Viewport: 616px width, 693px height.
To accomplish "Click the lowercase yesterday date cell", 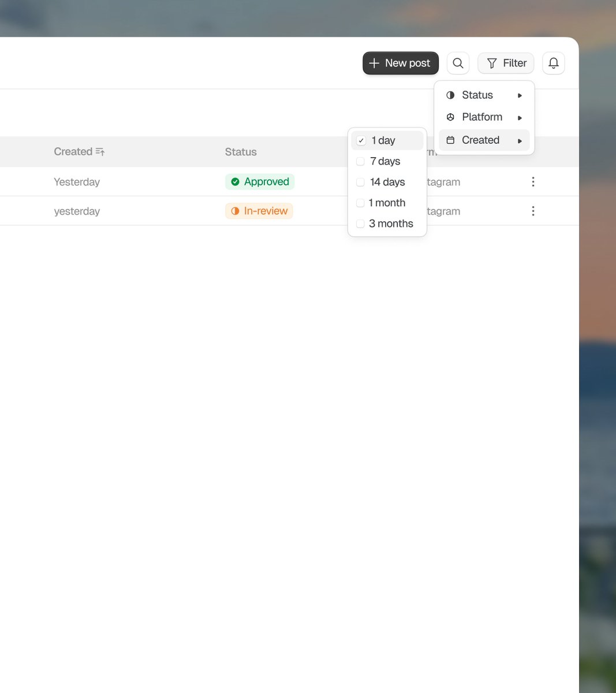I will tap(77, 211).
